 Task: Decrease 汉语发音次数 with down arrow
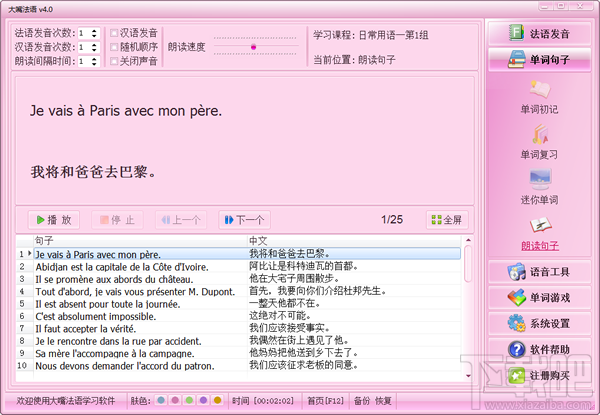[x=94, y=50]
